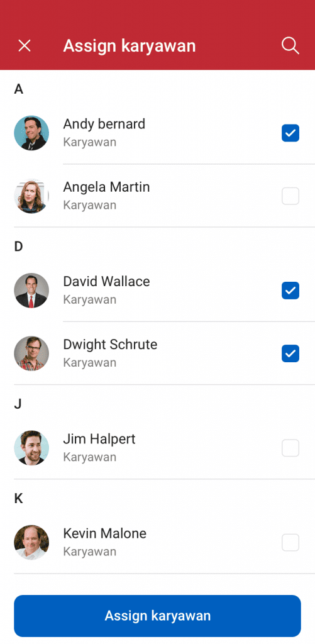Uncheck Andy bernard's checkbox

pos(290,133)
